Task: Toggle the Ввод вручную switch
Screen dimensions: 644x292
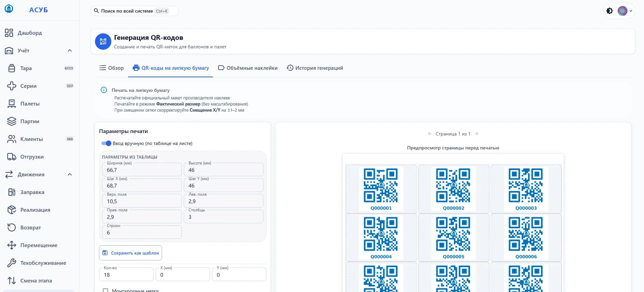Action: (106, 143)
